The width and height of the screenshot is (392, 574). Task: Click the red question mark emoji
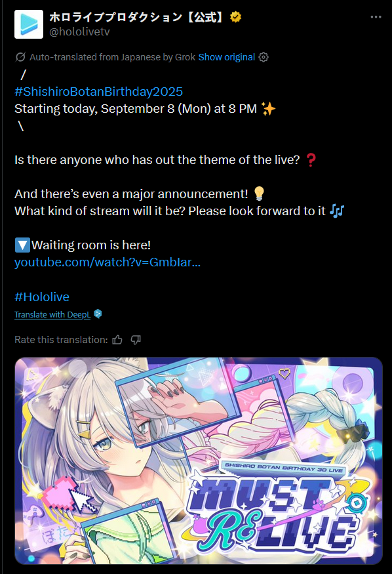(x=311, y=160)
